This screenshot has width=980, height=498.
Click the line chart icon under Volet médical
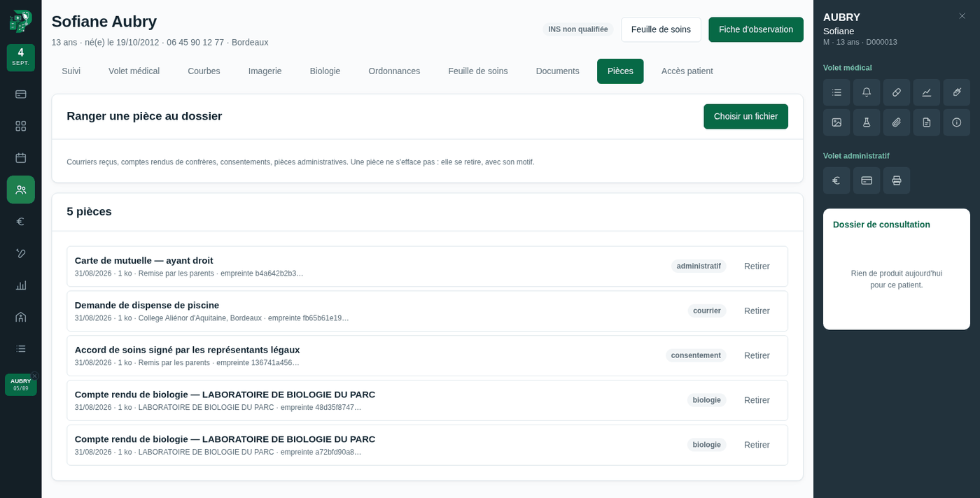(927, 92)
